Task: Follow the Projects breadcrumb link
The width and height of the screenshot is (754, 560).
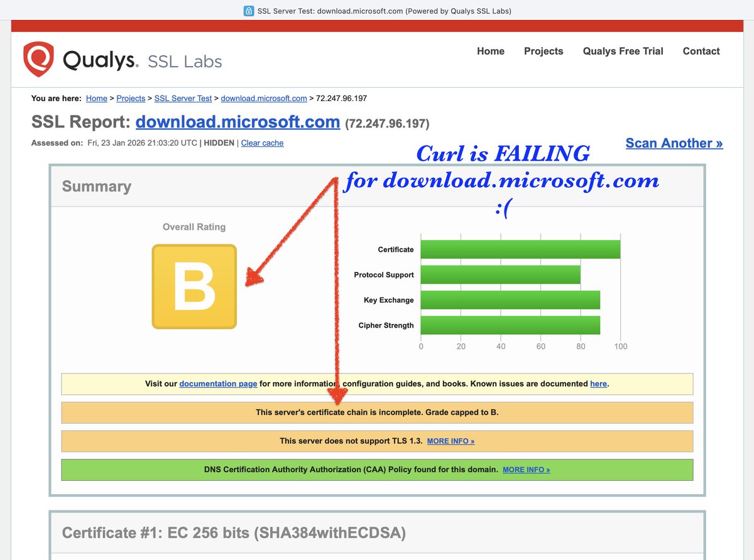Action: [x=131, y=99]
